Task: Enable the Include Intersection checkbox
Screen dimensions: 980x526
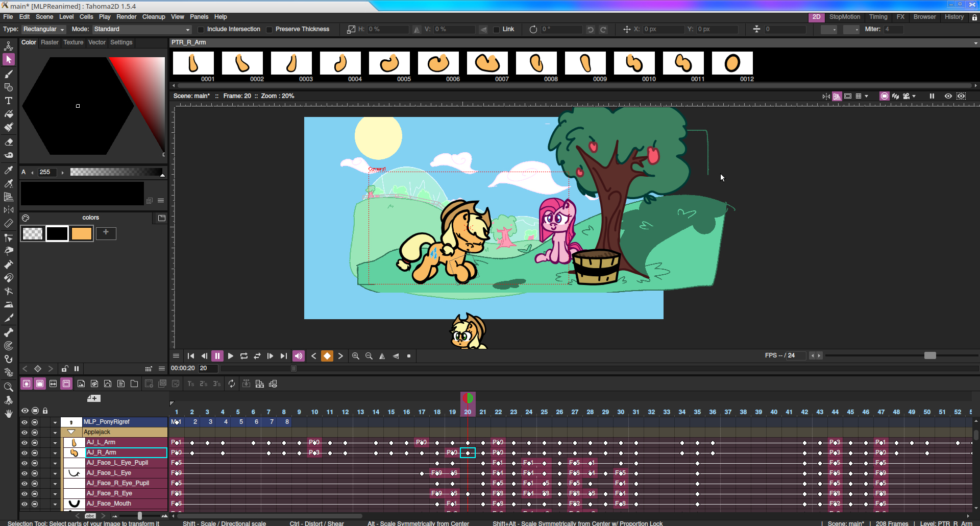Action: tap(201, 30)
